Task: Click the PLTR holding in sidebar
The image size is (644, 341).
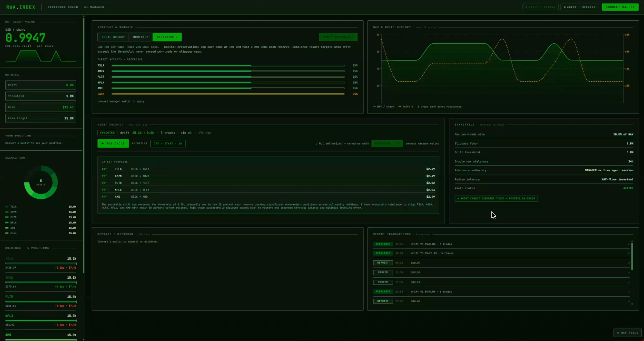Action: (41, 301)
